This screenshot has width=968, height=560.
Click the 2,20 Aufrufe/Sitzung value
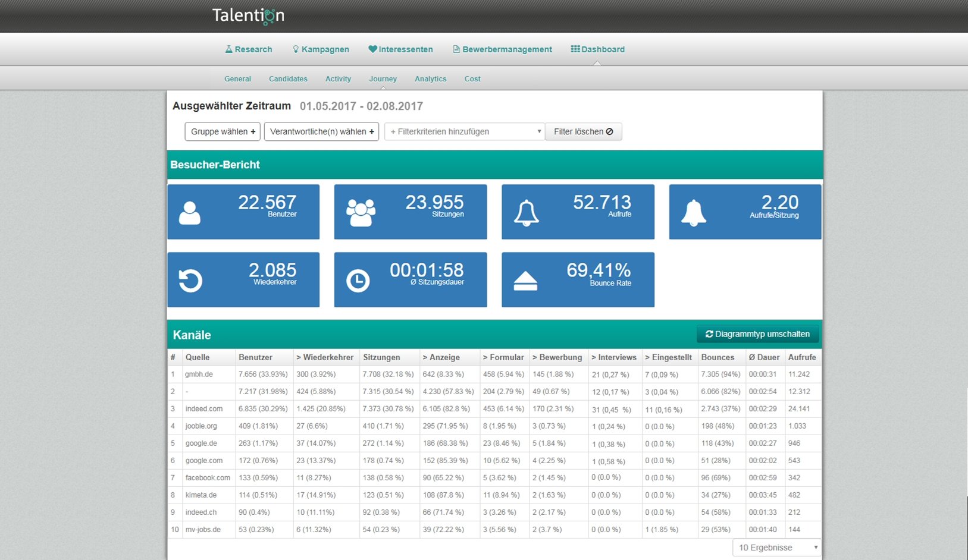(780, 202)
